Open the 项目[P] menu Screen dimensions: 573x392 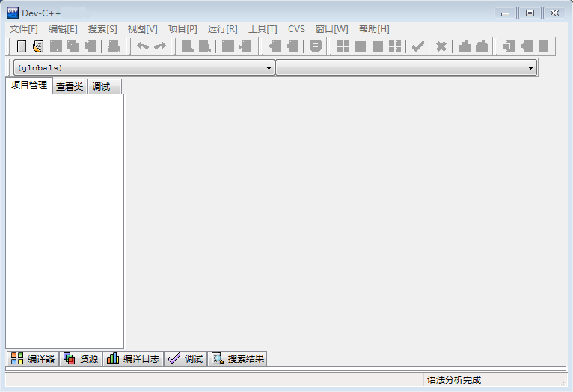183,29
